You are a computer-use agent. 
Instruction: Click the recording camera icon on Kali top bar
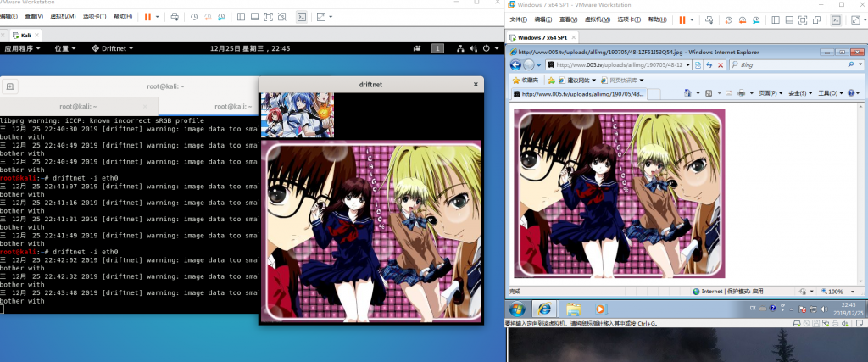[x=417, y=48]
